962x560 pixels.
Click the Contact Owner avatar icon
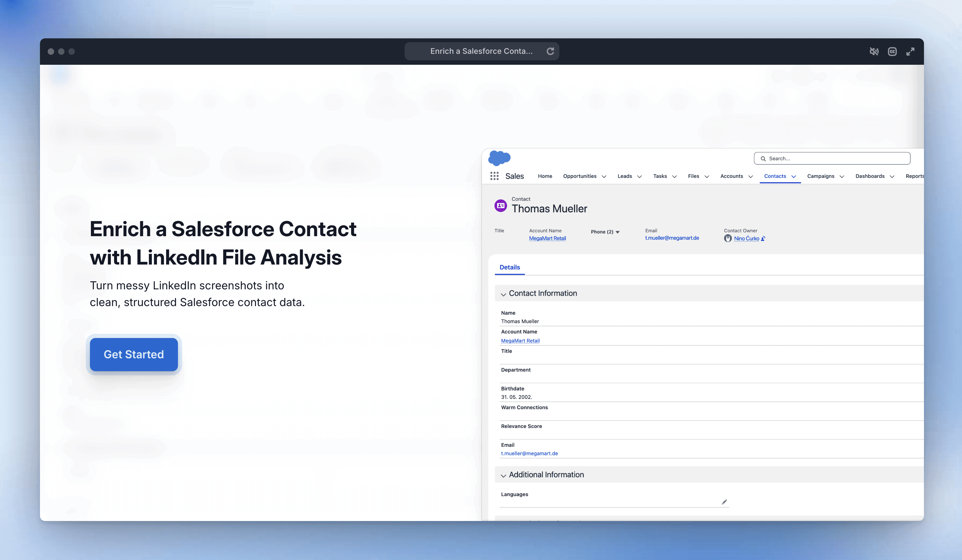[728, 238]
